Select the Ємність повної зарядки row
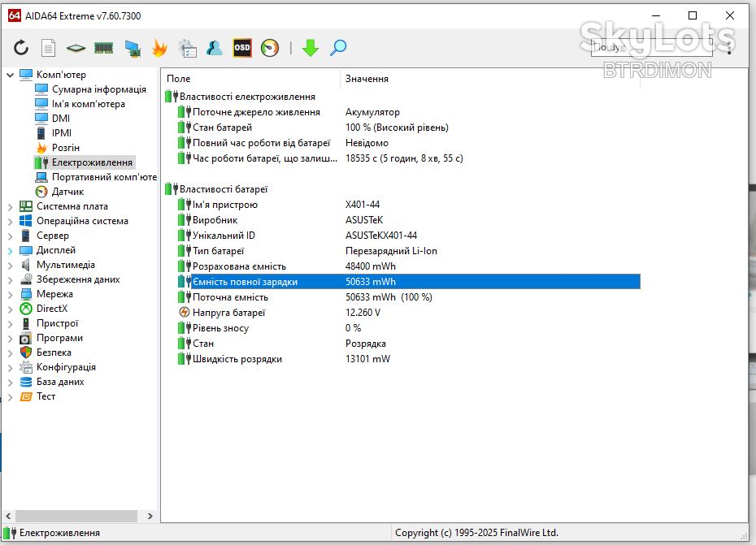This screenshot has width=756, height=545. point(409,282)
